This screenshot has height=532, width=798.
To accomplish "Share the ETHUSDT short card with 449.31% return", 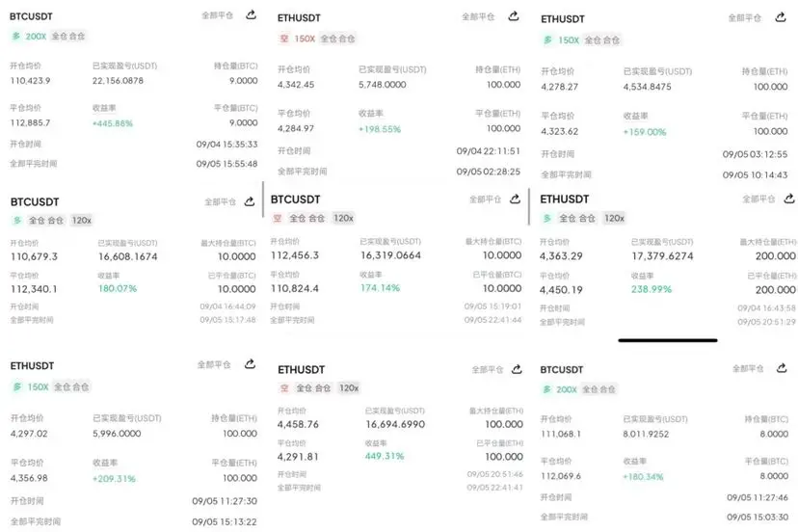I will click(x=517, y=369).
